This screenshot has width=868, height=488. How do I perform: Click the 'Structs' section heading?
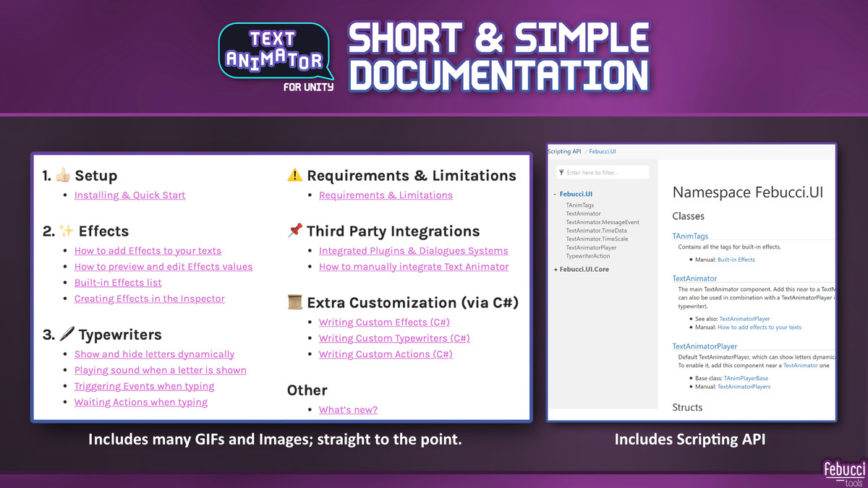click(687, 407)
